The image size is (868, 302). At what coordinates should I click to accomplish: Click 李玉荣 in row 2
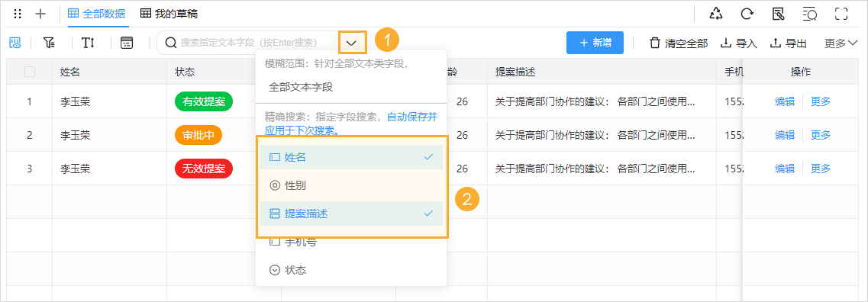[x=76, y=136]
